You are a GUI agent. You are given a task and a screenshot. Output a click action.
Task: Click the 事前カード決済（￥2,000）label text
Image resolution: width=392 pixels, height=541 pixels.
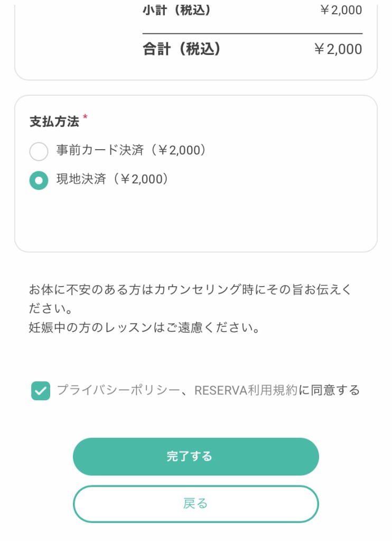pos(132,150)
